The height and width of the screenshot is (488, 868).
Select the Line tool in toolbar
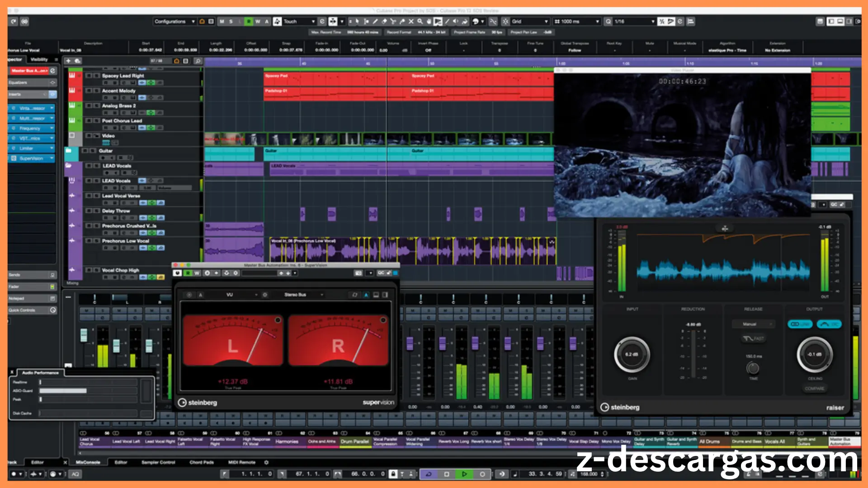point(447,21)
